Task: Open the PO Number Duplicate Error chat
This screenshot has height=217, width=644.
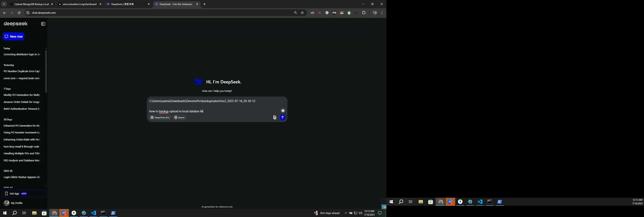Action: 22,71
